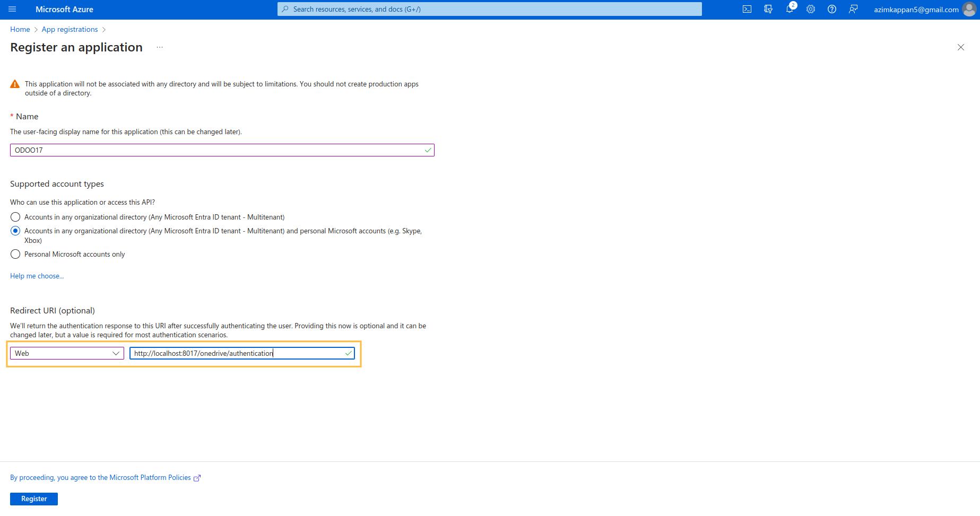Click Microsoft Azure brand link
This screenshot has height=516, width=980.
pyautogui.click(x=64, y=9)
